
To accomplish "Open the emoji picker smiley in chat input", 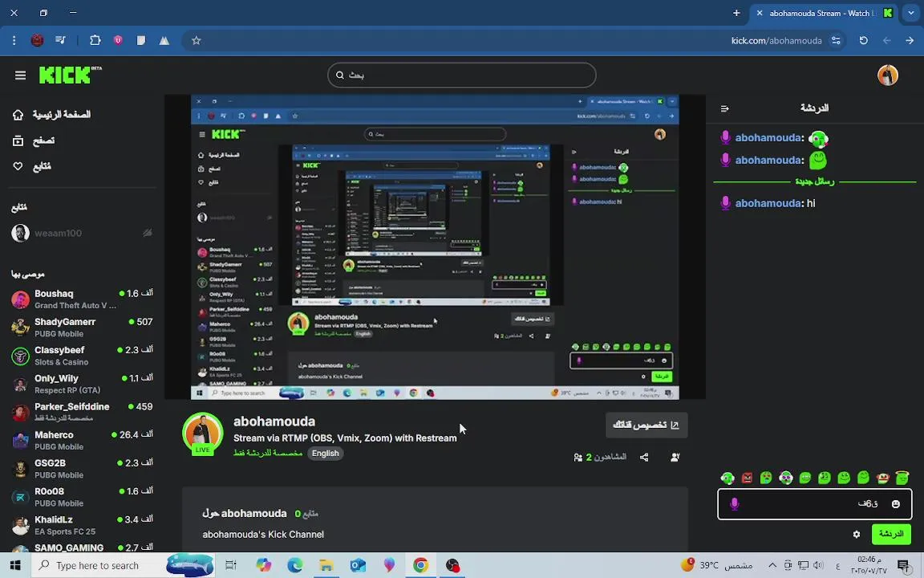I will pyautogui.click(x=896, y=503).
